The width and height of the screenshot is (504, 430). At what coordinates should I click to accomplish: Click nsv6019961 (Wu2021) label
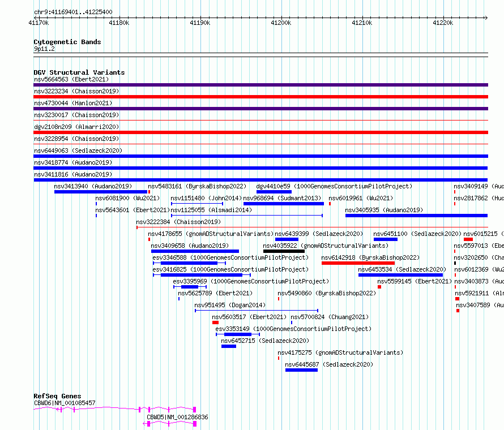(361, 198)
